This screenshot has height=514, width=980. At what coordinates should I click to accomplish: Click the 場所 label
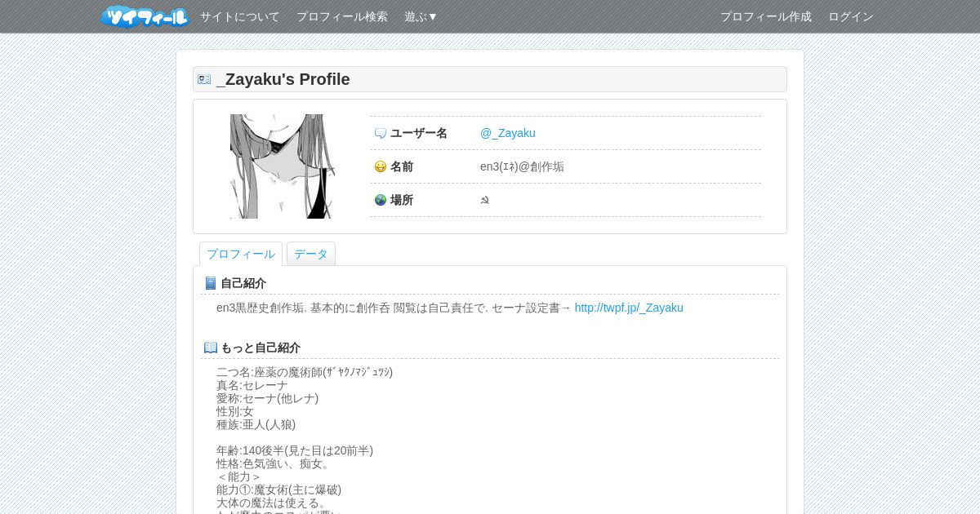(402, 200)
